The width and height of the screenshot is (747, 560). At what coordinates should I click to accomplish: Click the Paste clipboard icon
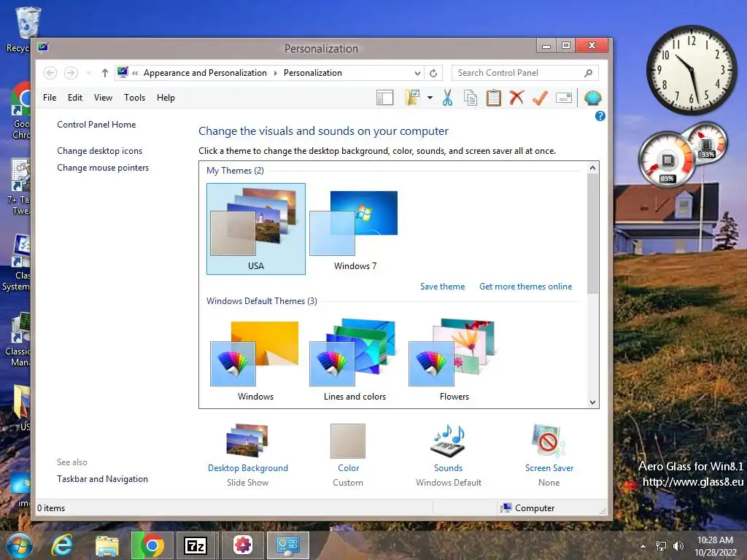(494, 98)
